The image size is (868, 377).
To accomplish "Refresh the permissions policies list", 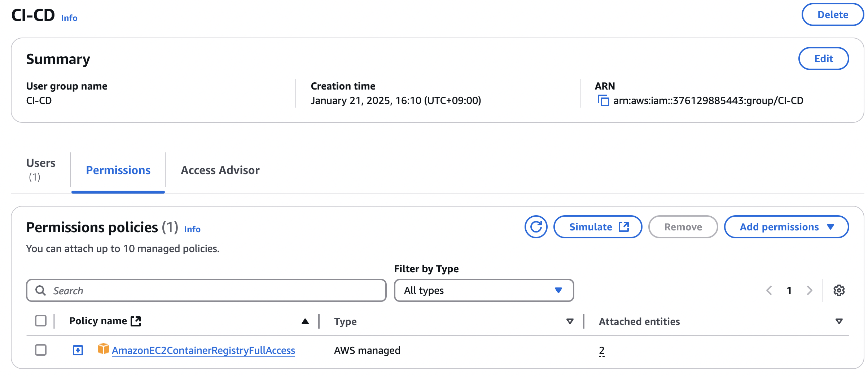I will [536, 227].
